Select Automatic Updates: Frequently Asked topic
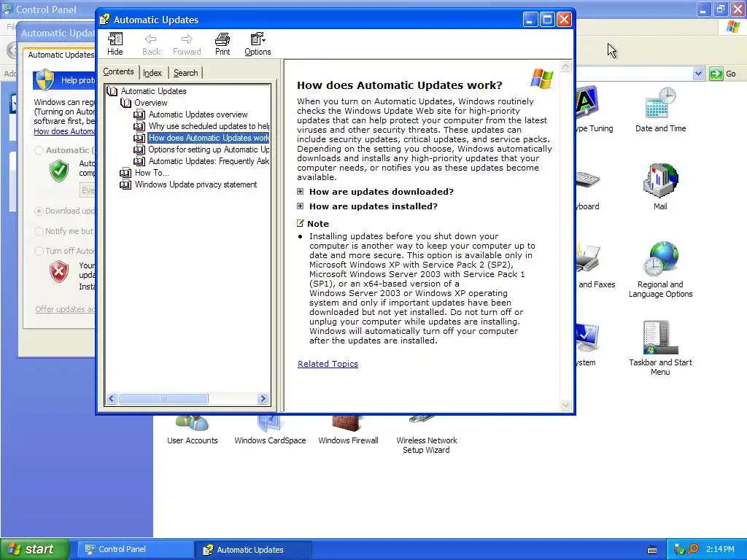Image resolution: width=747 pixels, height=560 pixels. pos(208,161)
